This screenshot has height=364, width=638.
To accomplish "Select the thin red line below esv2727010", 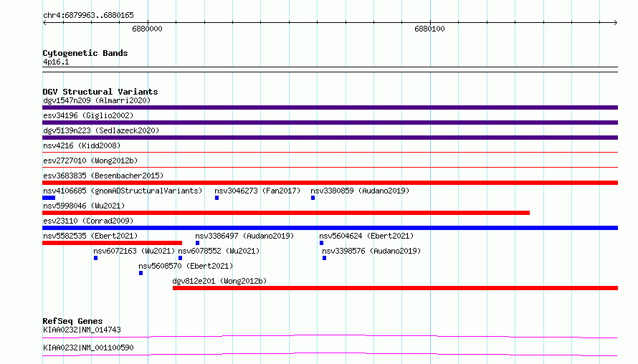I will [x=330, y=167].
